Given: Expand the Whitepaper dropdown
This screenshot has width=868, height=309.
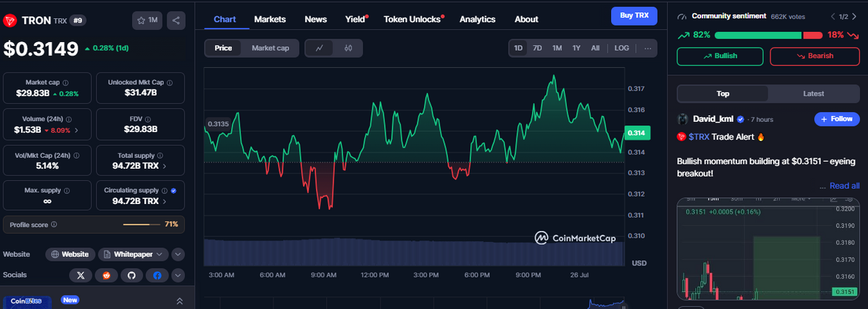Looking at the screenshot, I should tap(133, 254).
